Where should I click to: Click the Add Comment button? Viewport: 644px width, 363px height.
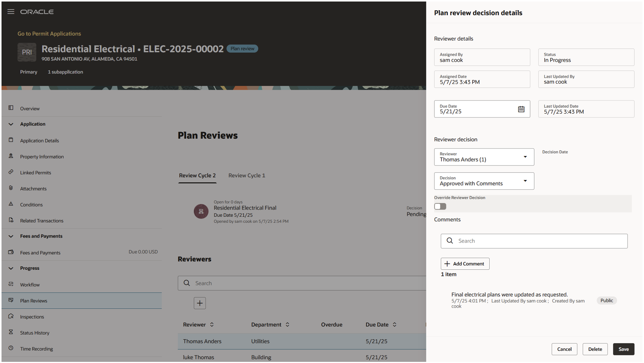pos(465,264)
